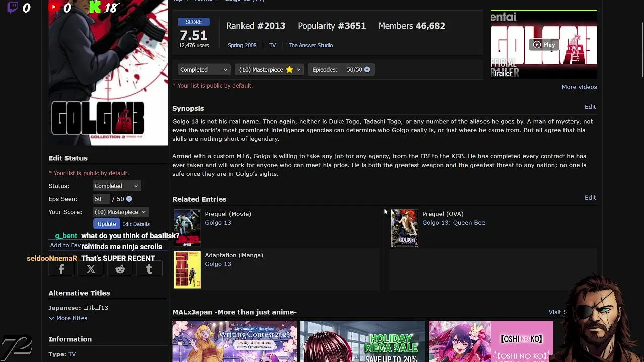Open sidebar Status dropdown showing Completed

tap(116, 186)
